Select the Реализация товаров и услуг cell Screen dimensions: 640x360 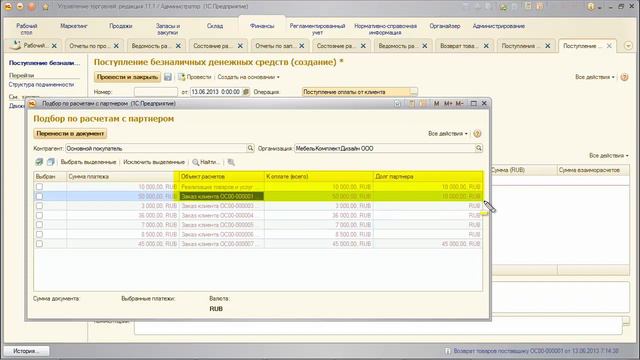222,187
